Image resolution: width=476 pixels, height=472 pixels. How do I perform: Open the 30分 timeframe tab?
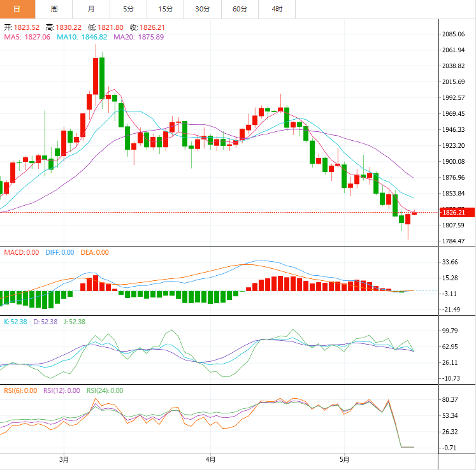pos(203,9)
